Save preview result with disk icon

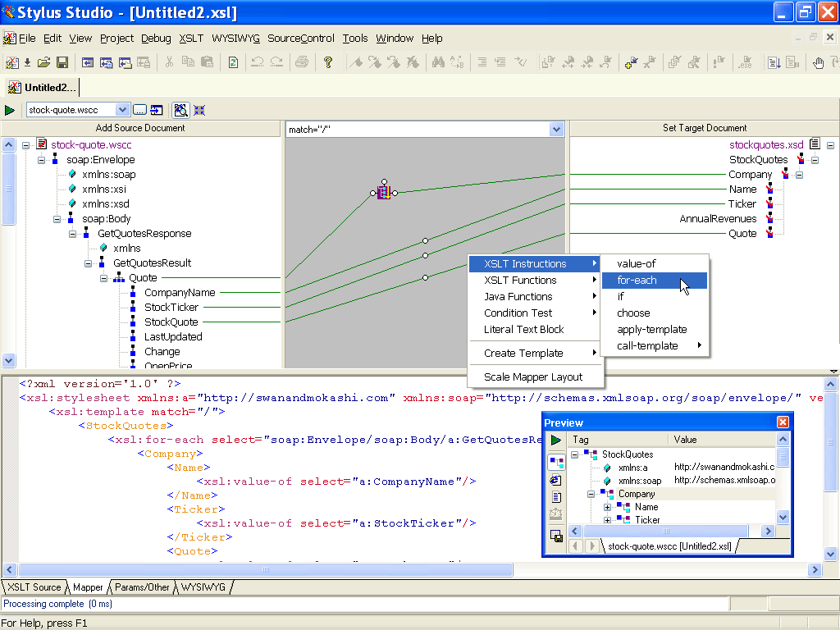(x=556, y=536)
